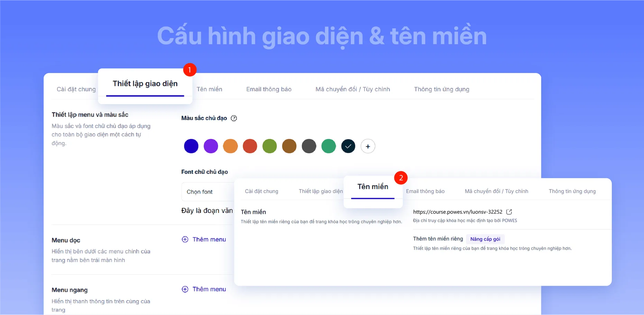Pick the emerald green color swatch

(329, 146)
